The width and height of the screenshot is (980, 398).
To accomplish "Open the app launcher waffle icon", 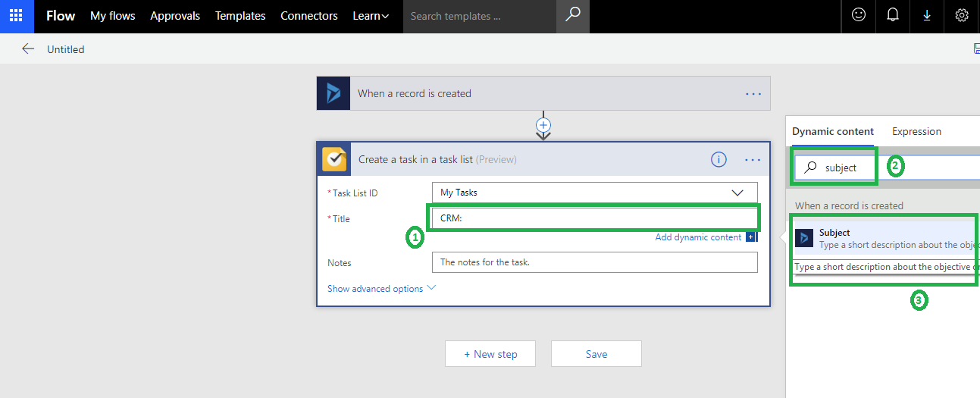I will [x=16, y=15].
